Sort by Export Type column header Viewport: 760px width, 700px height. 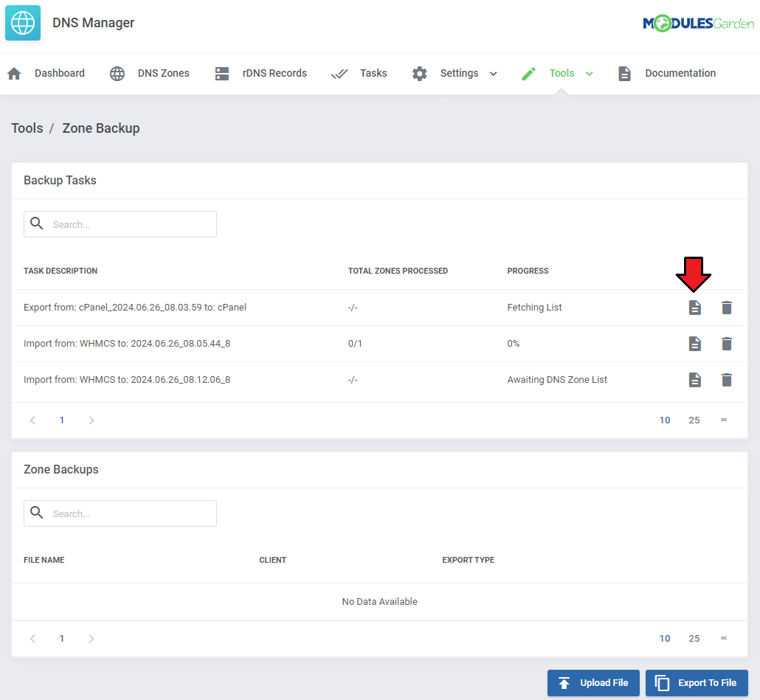coord(469,560)
